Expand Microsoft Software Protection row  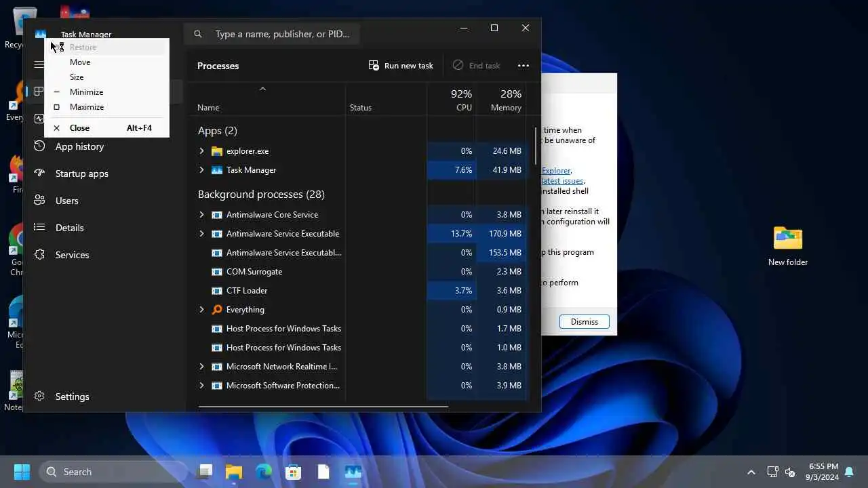click(x=201, y=386)
